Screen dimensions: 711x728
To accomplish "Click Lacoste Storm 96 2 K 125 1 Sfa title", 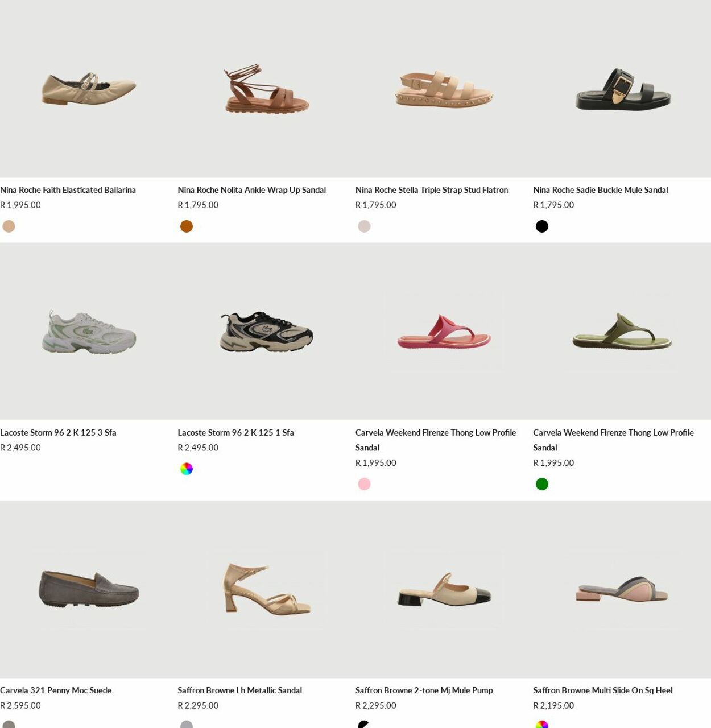I will point(235,432).
